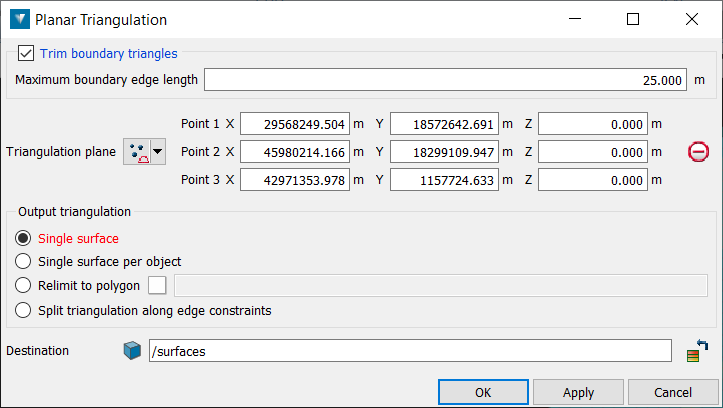Click the application logo in title bar
Image resolution: width=723 pixels, height=408 pixels.
(18, 19)
